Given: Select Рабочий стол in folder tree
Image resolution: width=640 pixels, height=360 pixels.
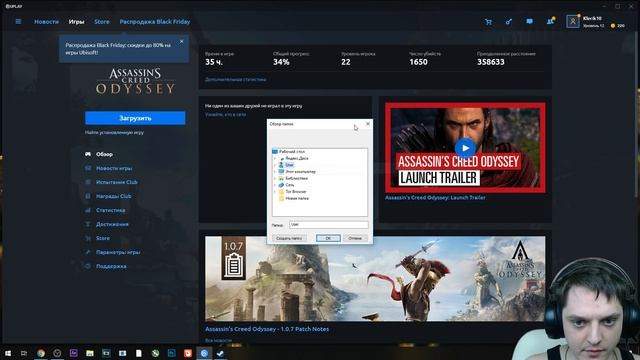Looking at the screenshot, I should (292, 151).
